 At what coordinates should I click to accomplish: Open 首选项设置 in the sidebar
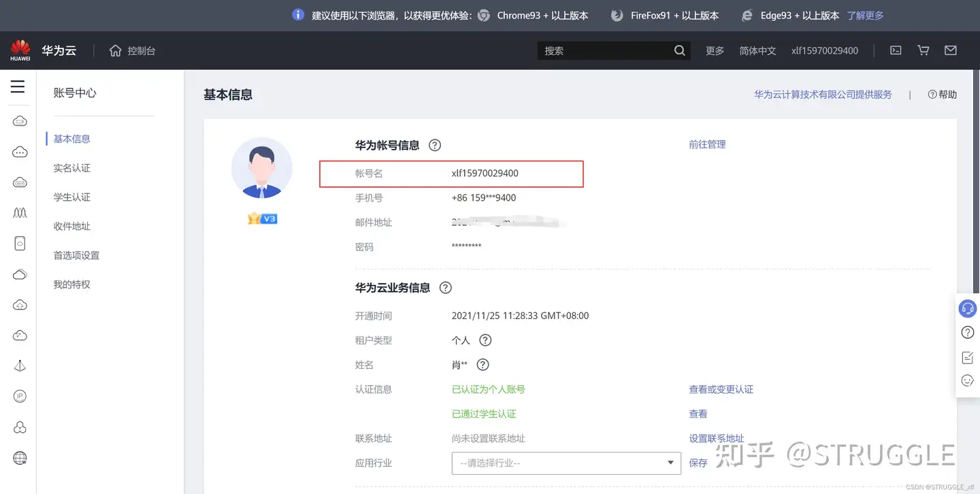(x=76, y=255)
